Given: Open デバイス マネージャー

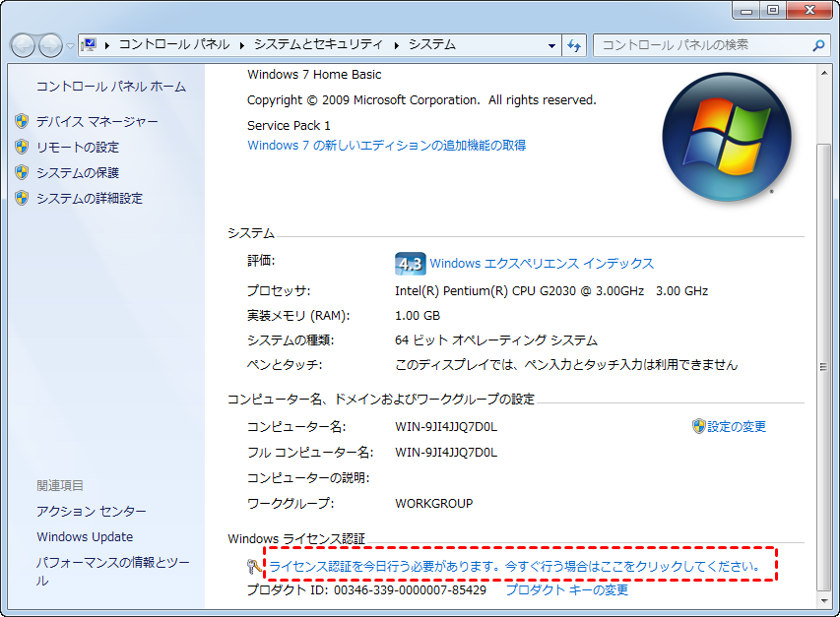Looking at the screenshot, I should coord(97,122).
